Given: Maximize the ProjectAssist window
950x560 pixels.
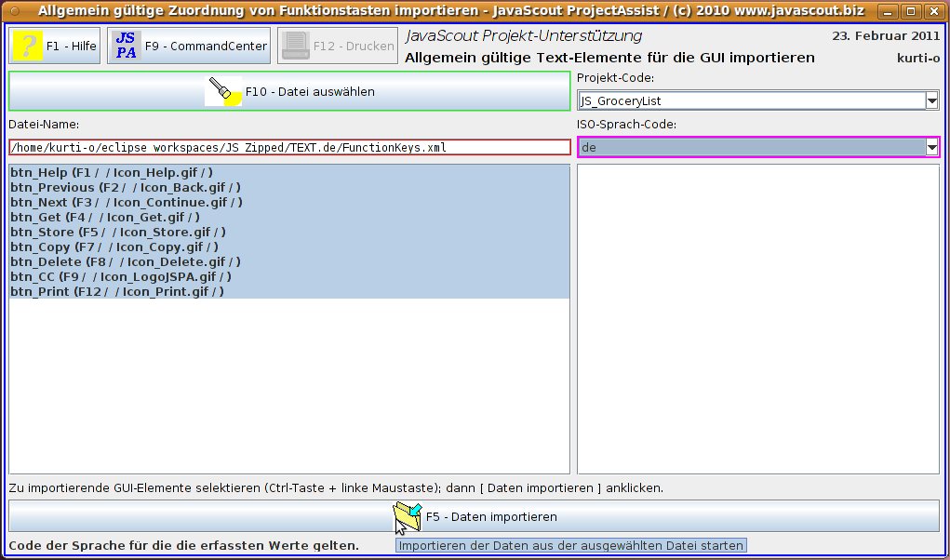Looking at the screenshot, I should click(x=911, y=11).
